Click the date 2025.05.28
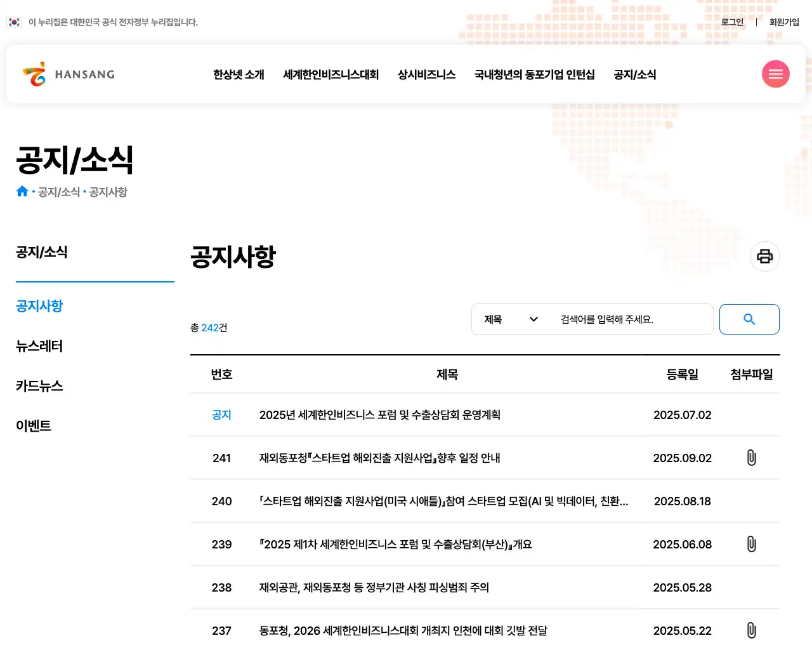Screen dimensions: 812x650 click(x=683, y=587)
